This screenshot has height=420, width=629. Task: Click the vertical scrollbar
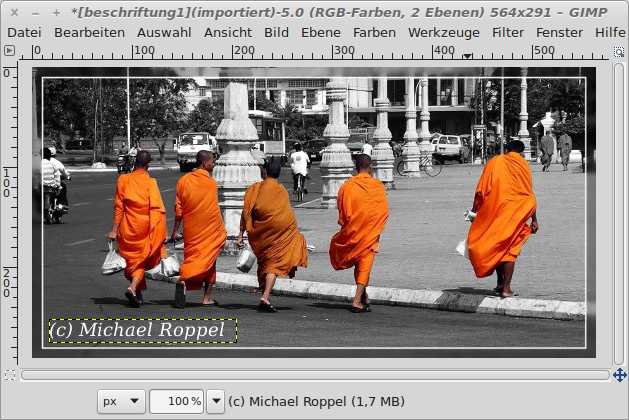(x=619, y=213)
